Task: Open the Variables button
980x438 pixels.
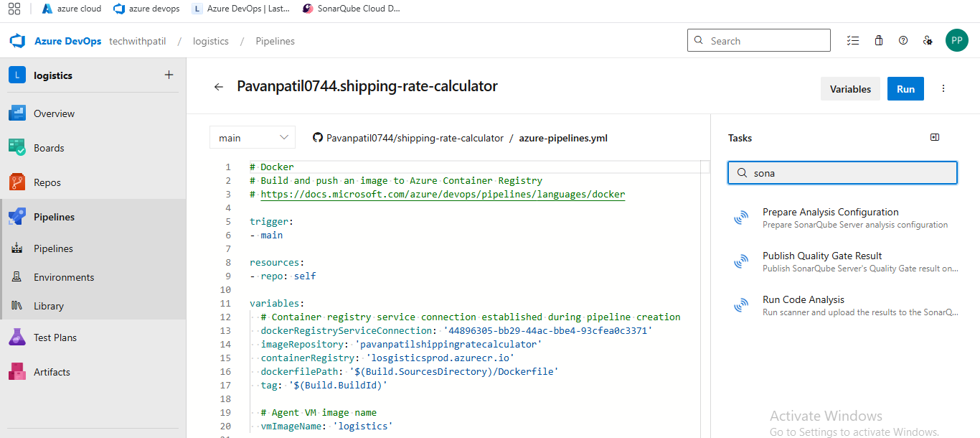Action: [850, 89]
